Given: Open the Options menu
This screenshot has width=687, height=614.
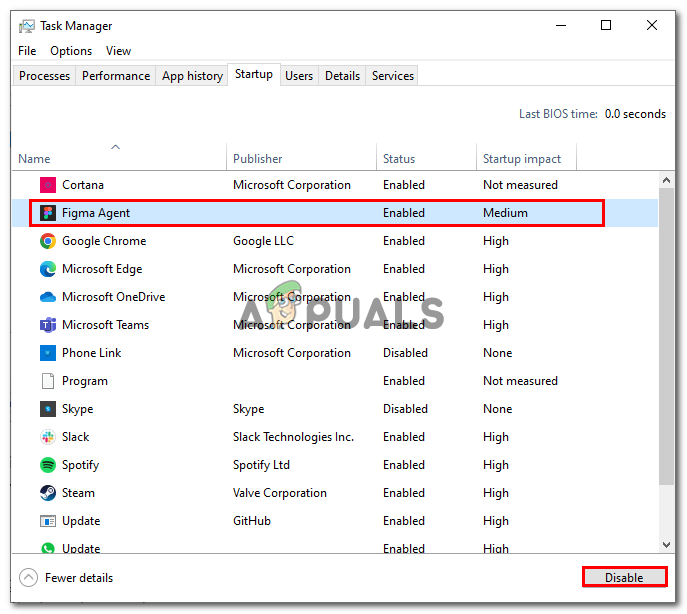Looking at the screenshot, I should click(71, 51).
